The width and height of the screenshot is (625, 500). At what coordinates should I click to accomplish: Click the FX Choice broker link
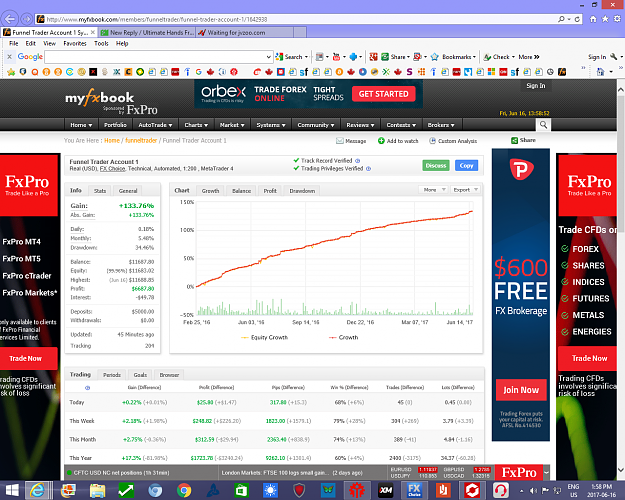(112, 169)
